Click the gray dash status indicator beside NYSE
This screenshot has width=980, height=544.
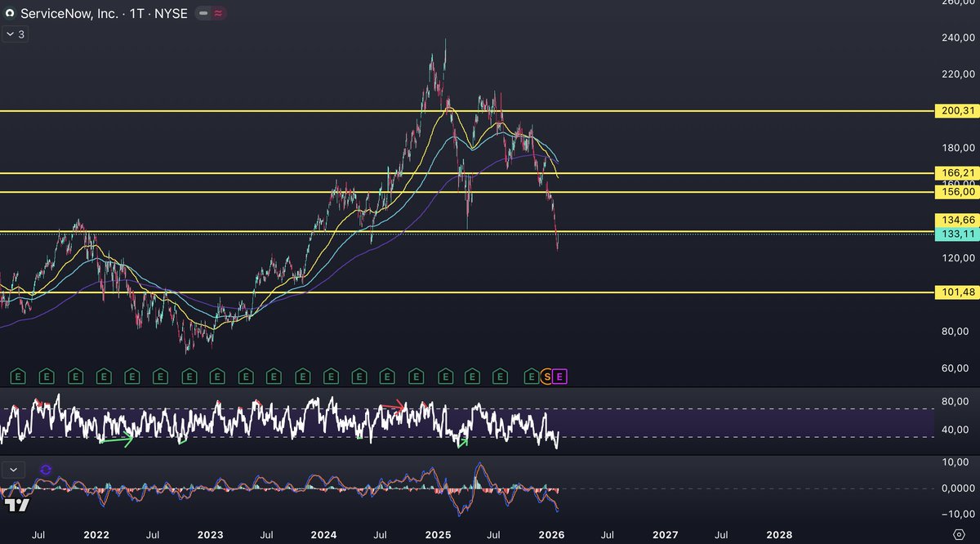click(203, 13)
